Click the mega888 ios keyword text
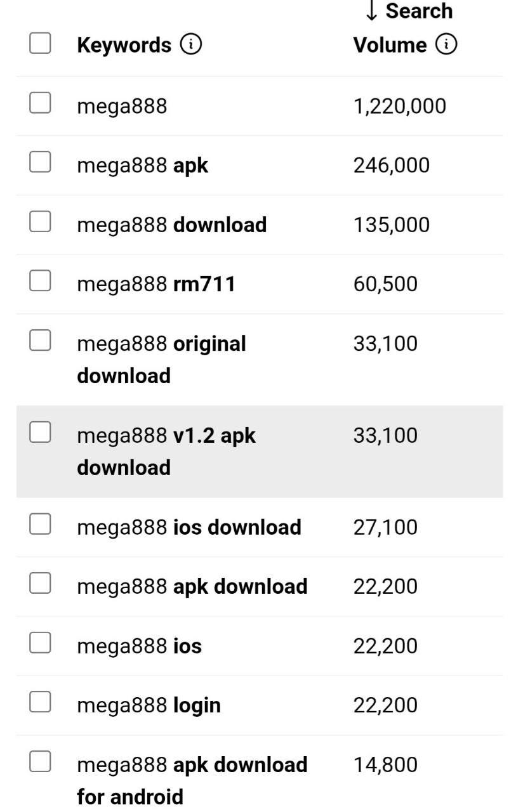This screenshot has width=516, height=812. (139, 646)
